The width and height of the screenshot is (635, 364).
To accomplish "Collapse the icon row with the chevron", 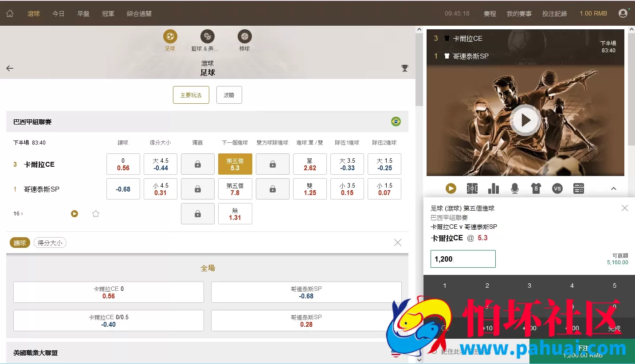I will 614,188.
